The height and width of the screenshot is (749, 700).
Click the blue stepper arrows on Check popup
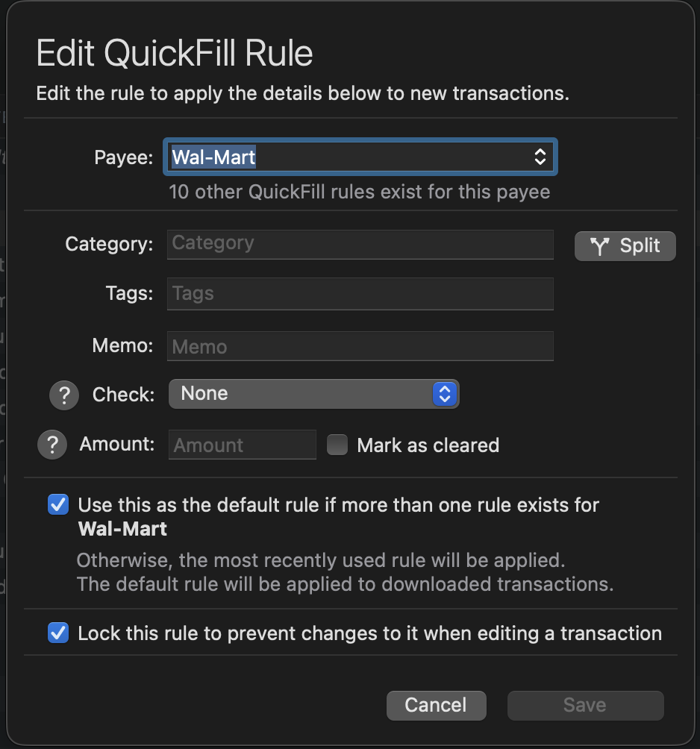coord(445,394)
